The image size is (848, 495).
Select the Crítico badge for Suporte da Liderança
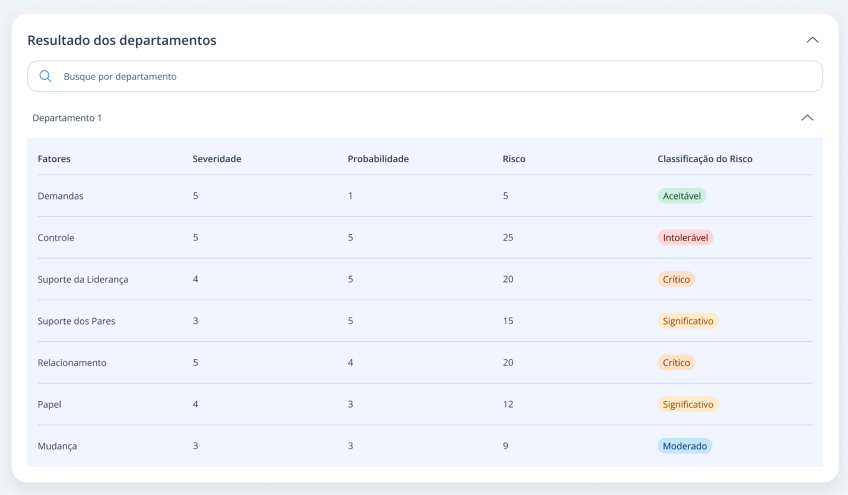point(676,279)
